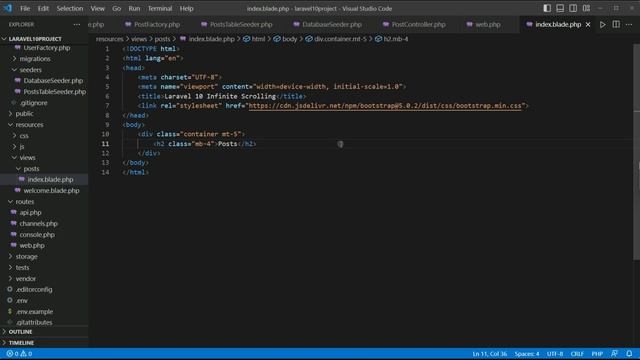This screenshot has width=640, height=360.
Task: Expand migrations folder
Action: (x=35, y=59)
